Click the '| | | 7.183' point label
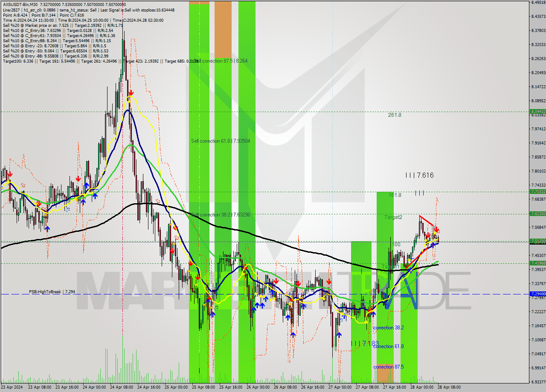This screenshot has width=546, height=392. 365,343
